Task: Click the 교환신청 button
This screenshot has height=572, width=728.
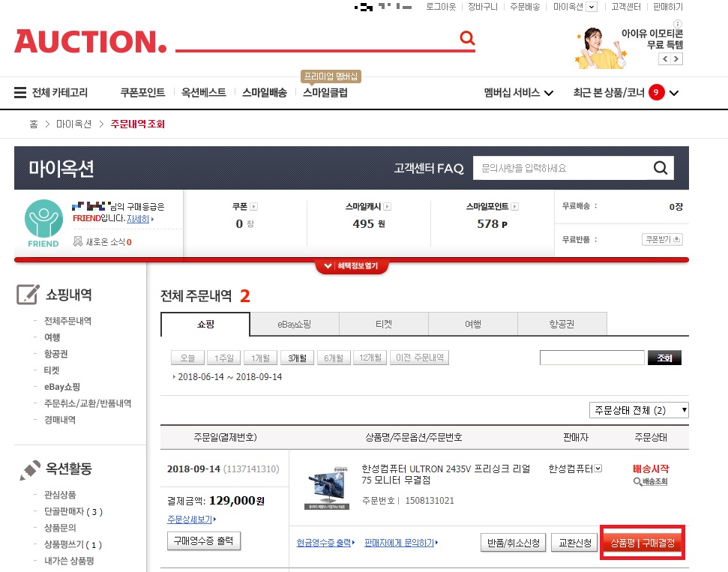Action: tap(575, 542)
